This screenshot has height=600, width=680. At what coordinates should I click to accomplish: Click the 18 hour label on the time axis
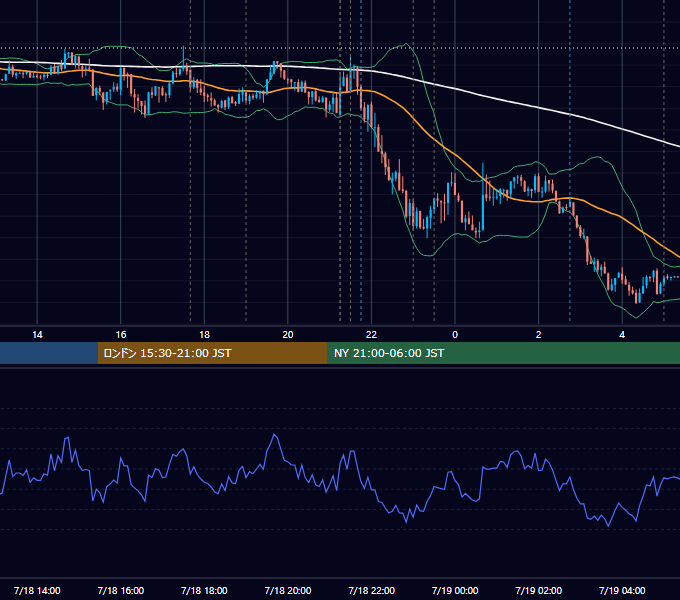pos(204,335)
